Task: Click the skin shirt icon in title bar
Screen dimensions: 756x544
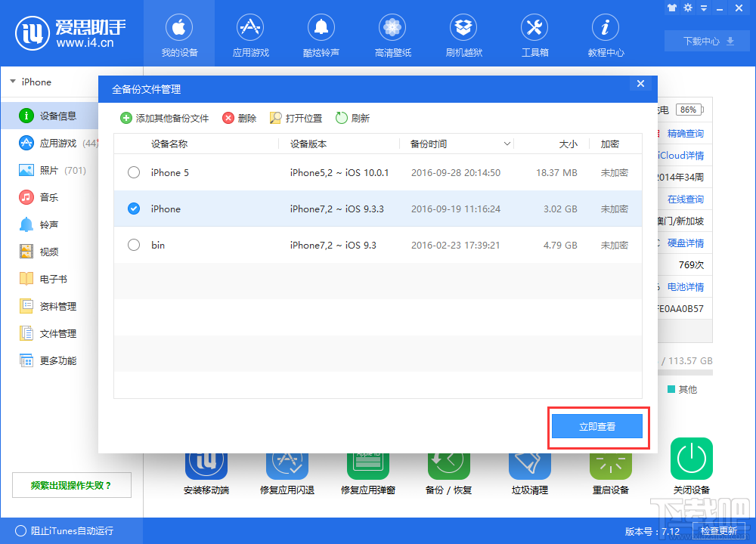Action: [x=672, y=8]
